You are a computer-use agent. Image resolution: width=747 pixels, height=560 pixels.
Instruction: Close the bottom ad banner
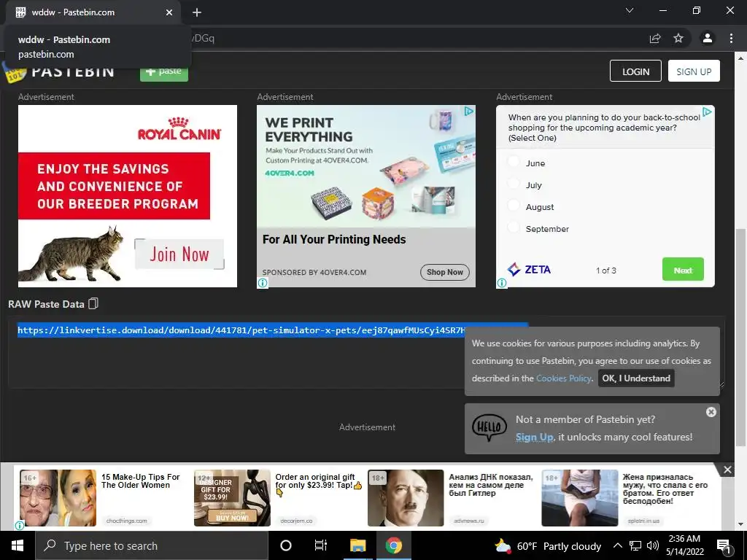tap(727, 470)
